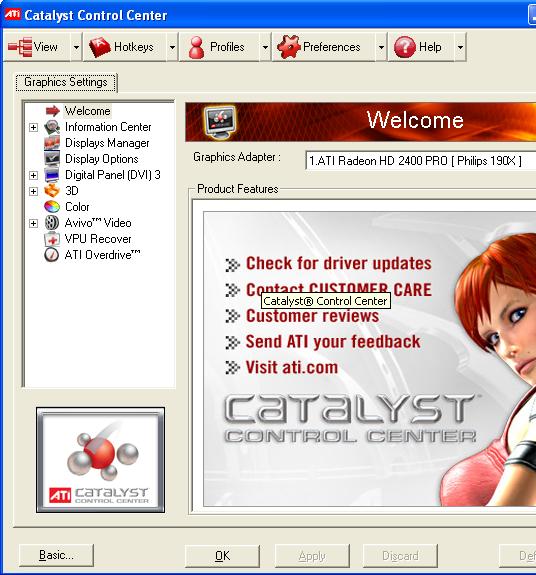Switch to the Graphics Settings tab
Screen dimensions: 536x575
click(66, 82)
